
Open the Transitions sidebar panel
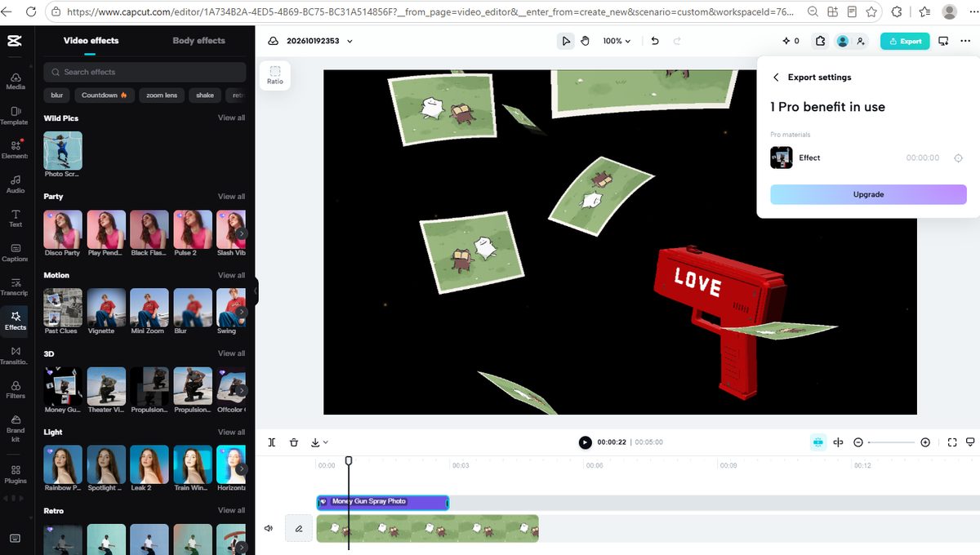(15, 355)
